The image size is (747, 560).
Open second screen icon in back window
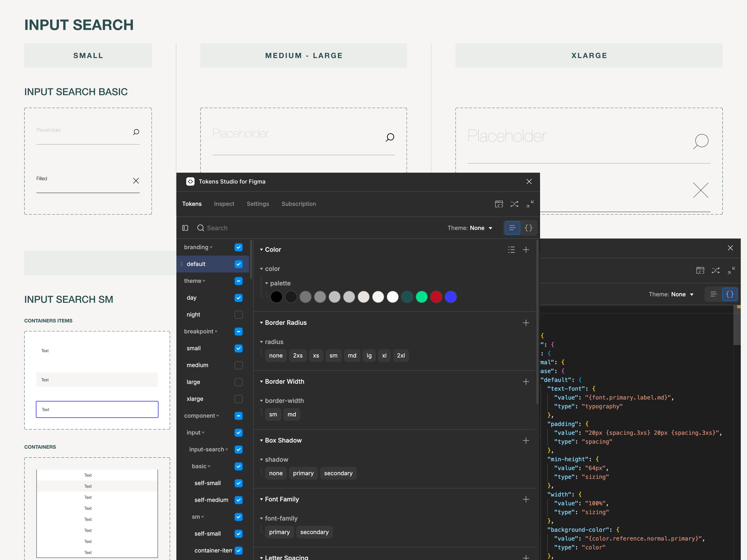tap(700, 270)
